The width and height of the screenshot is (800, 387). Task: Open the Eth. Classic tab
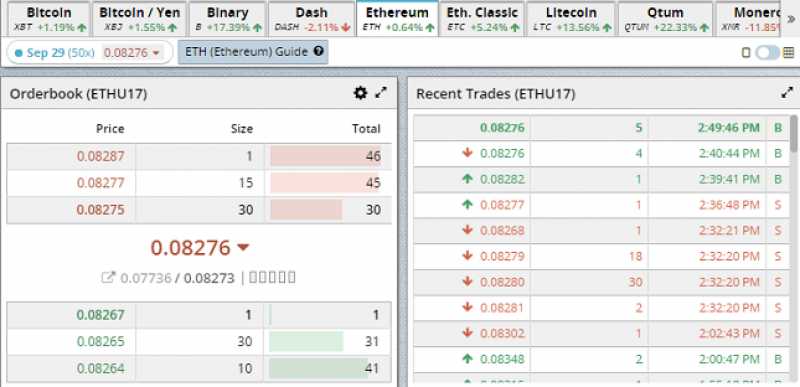tap(482, 19)
